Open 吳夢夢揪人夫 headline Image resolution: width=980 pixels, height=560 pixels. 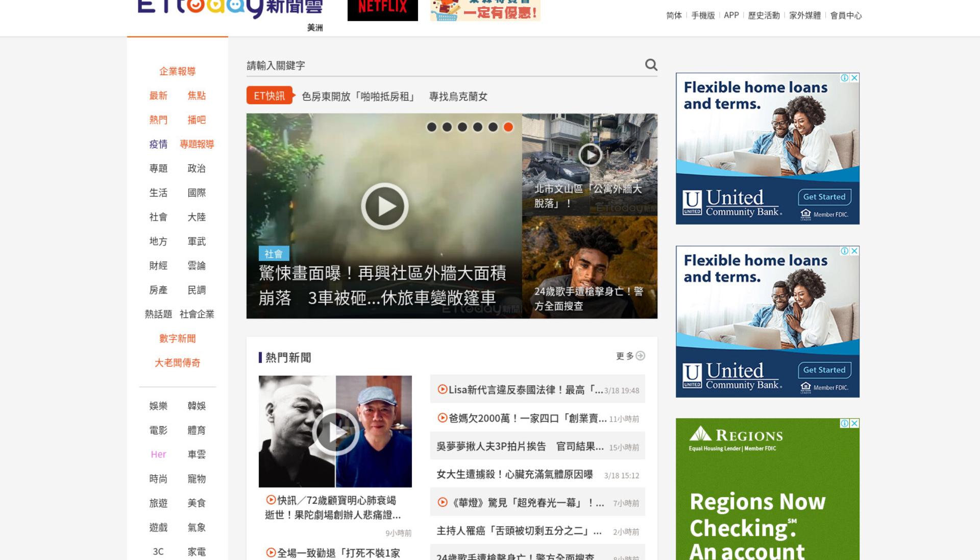[520, 447]
